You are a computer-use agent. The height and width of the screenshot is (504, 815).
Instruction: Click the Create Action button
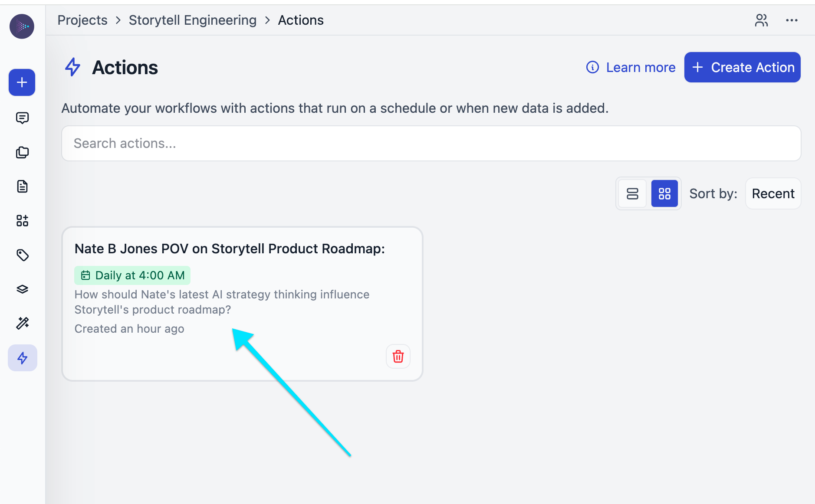[742, 67]
